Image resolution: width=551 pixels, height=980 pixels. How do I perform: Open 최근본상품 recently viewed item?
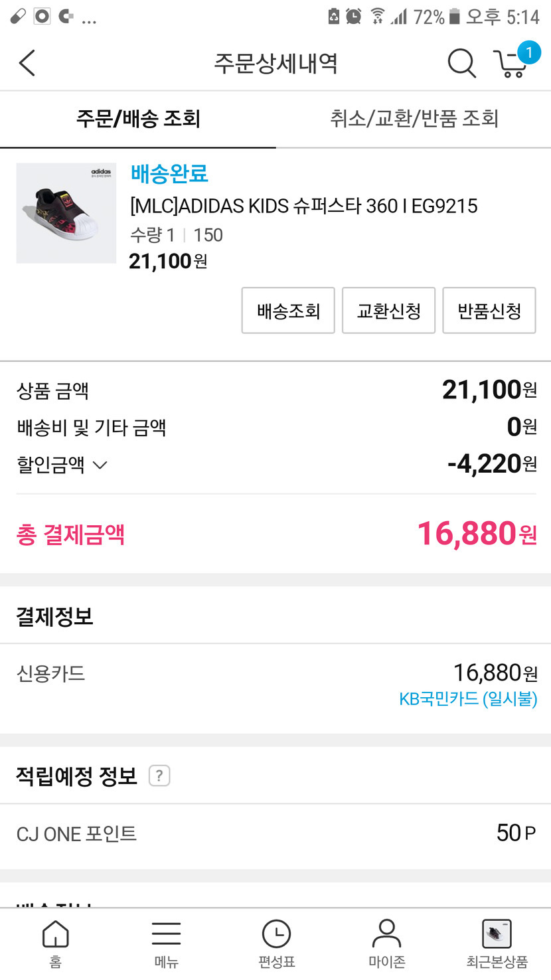click(x=497, y=941)
